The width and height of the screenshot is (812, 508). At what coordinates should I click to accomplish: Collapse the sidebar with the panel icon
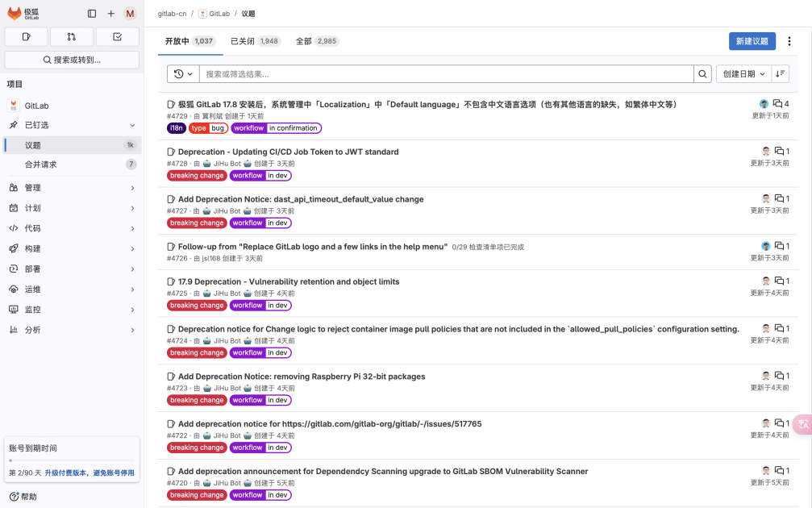[92, 14]
